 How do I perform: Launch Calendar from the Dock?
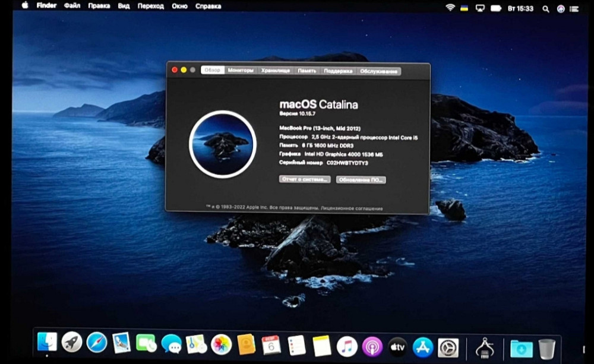270,343
